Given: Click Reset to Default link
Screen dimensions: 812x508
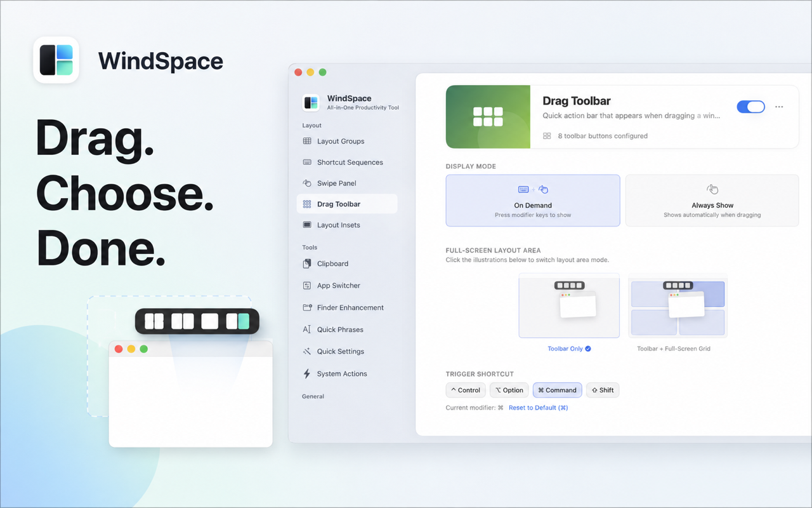Looking at the screenshot, I should pos(538,408).
